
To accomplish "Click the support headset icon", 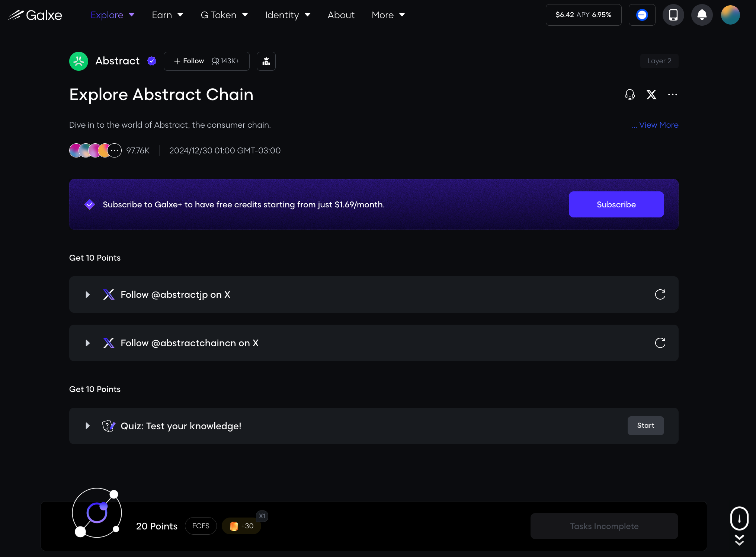I will click(x=630, y=95).
